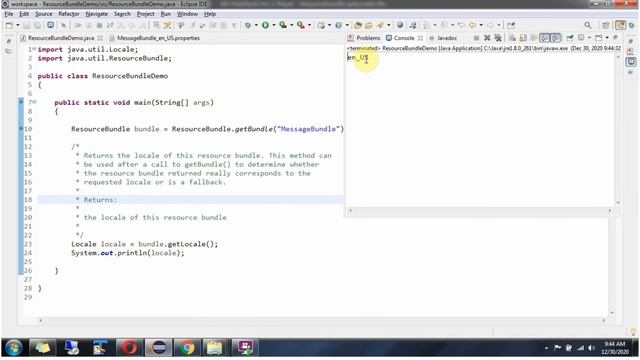The width and height of the screenshot is (640, 360).
Task: Open the Source menu
Action: [x=44, y=14]
